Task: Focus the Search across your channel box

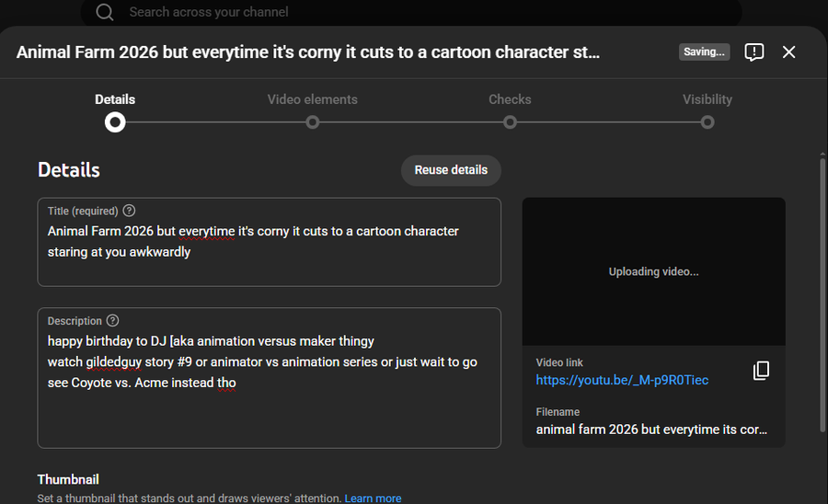Action: tap(368, 12)
